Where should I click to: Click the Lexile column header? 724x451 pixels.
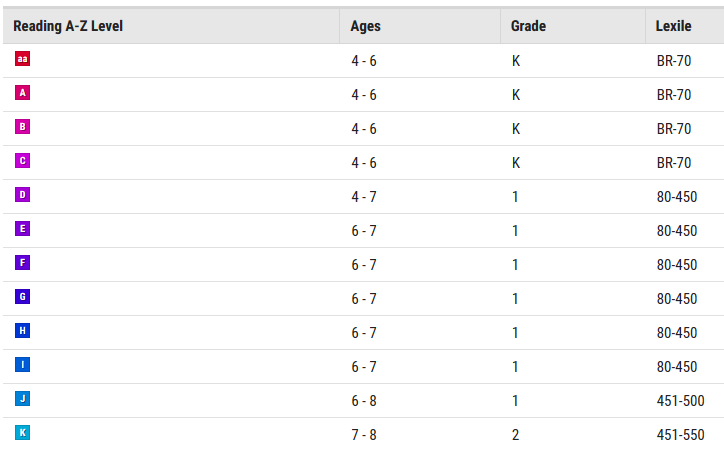click(x=674, y=26)
